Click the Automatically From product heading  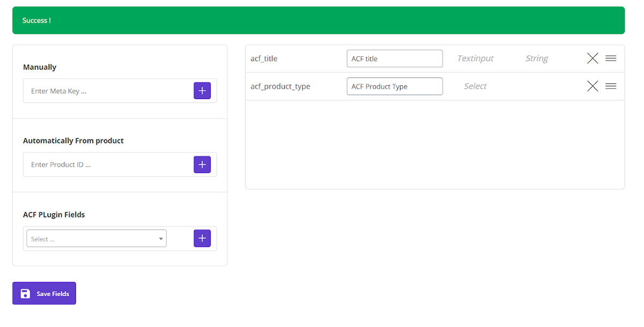click(x=74, y=141)
